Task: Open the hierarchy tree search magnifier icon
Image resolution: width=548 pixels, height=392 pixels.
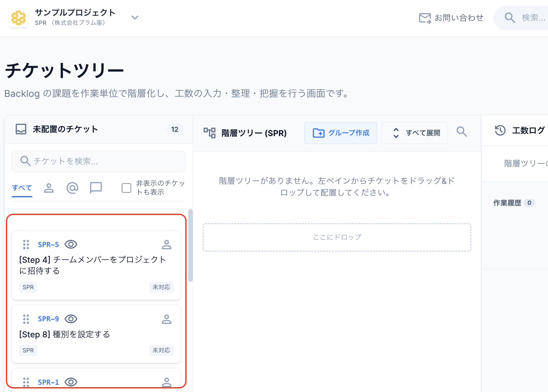Action: click(x=462, y=132)
